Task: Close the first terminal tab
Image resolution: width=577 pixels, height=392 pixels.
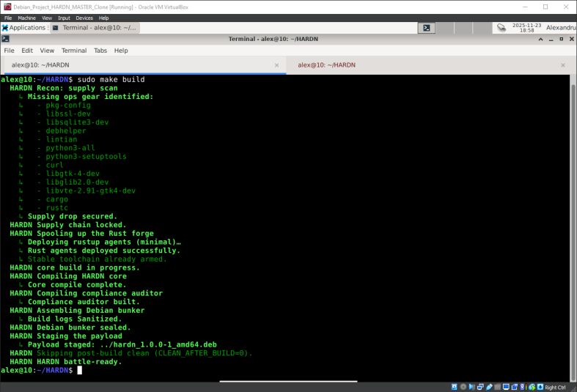Action: [276, 65]
